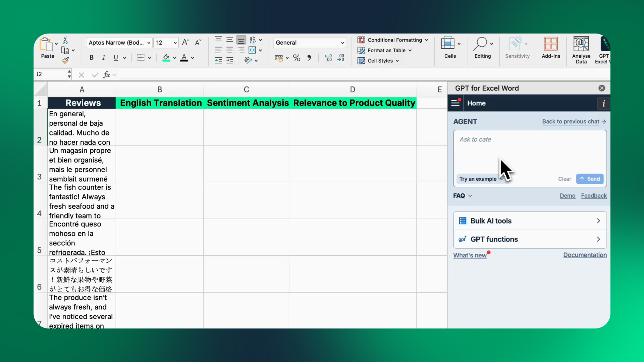Open the General number format dropdown
This screenshot has width=644, height=362.
[342, 43]
